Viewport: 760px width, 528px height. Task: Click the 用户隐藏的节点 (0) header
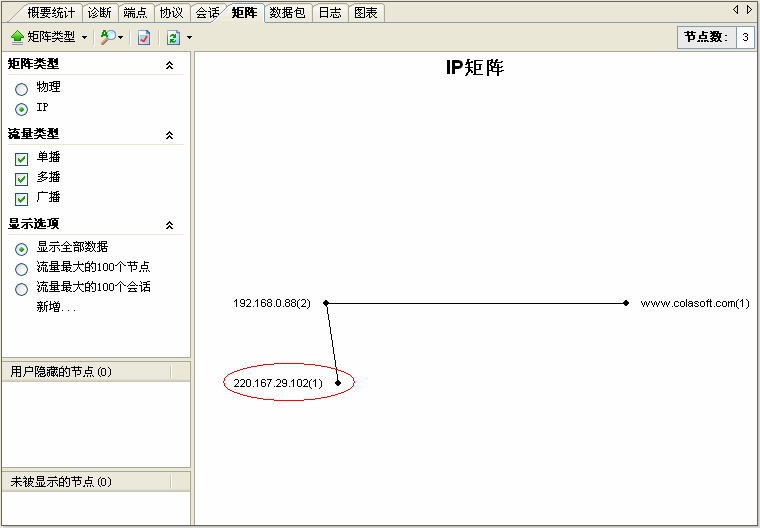pos(96,372)
